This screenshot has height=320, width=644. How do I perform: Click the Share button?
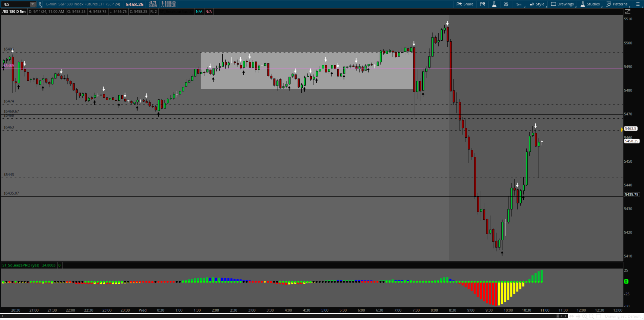pyautogui.click(x=465, y=4)
